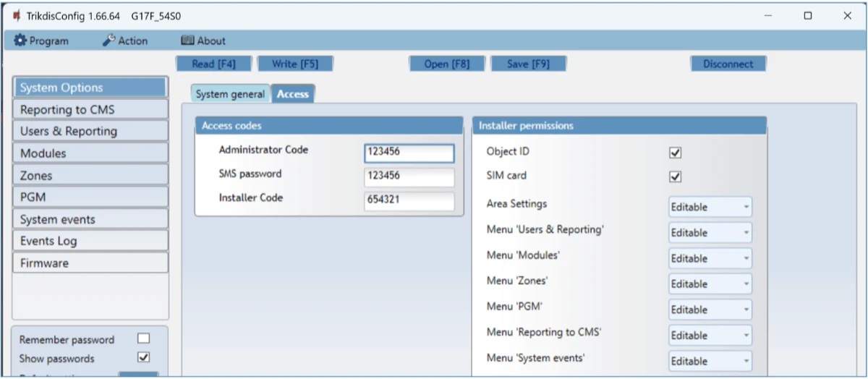Disable the Show passwords checkbox

click(x=143, y=357)
